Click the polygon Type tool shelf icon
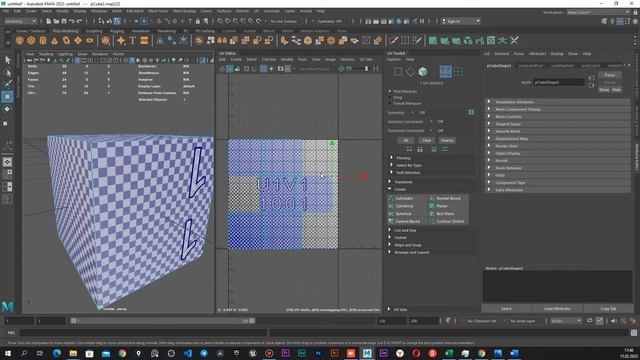 pos(133,40)
